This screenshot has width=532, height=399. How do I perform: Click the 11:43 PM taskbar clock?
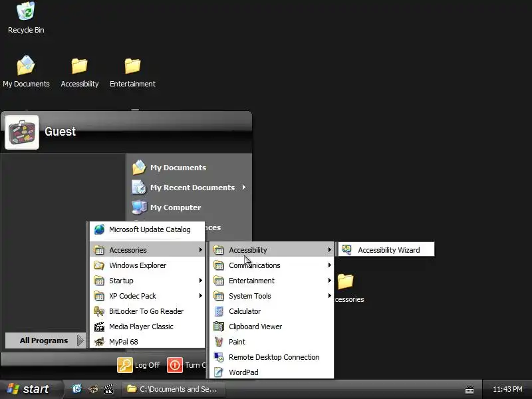tap(507, 389)
